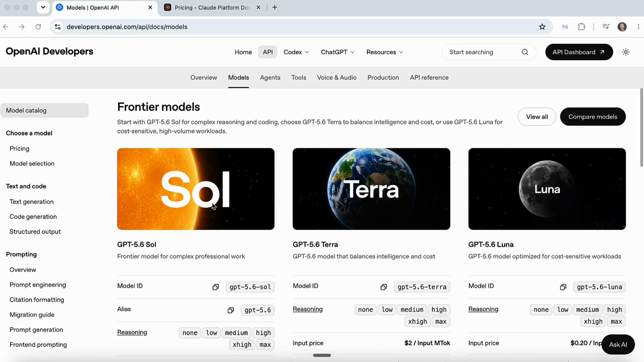
Task: Close the Pricing - Claude Platform tab
Action: tap(259, 8)
